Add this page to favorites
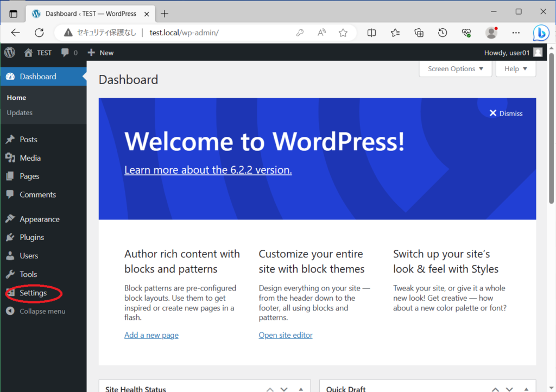The image size is (556, 392). tap(343, 33)
